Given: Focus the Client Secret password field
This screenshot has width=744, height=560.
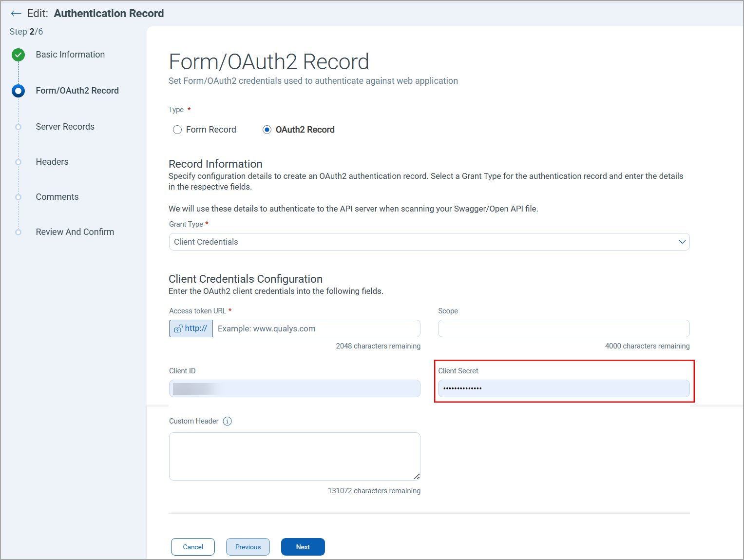Looking at the screenshot, I should click(x=563, y=388).
